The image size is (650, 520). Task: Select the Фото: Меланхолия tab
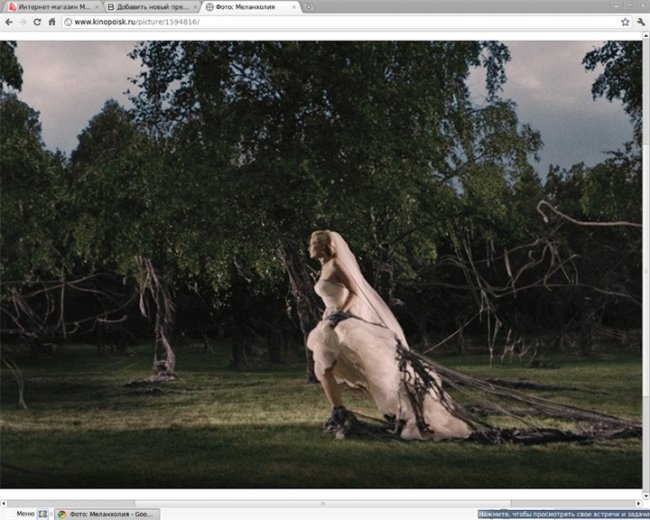(243, 7)
